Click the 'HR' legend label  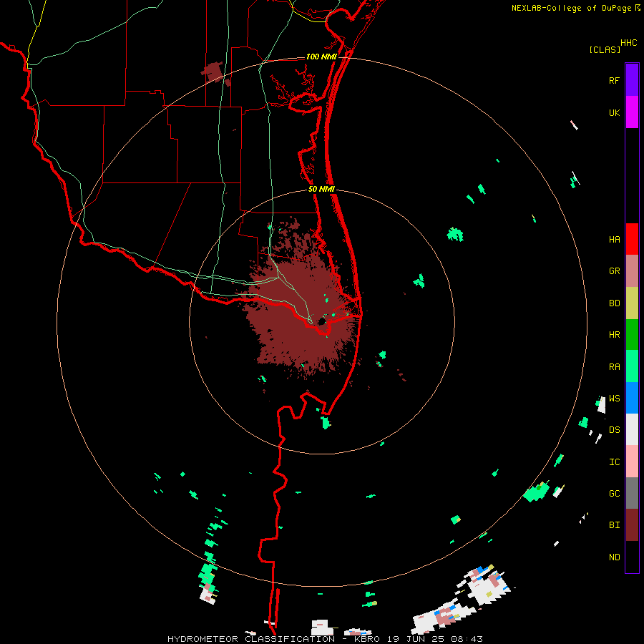pos(615,335)
